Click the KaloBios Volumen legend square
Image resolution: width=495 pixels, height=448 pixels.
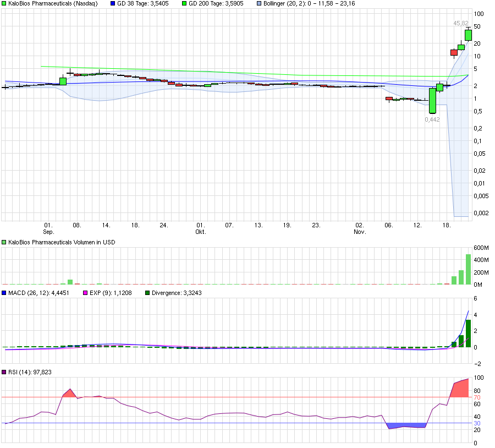tap(4, 242)
